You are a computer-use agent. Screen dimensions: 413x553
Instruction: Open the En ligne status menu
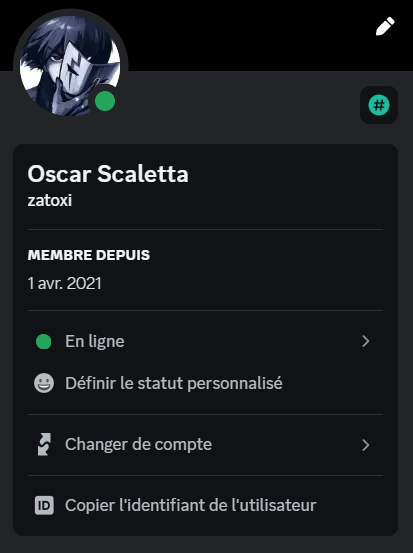tap(205, 341)
